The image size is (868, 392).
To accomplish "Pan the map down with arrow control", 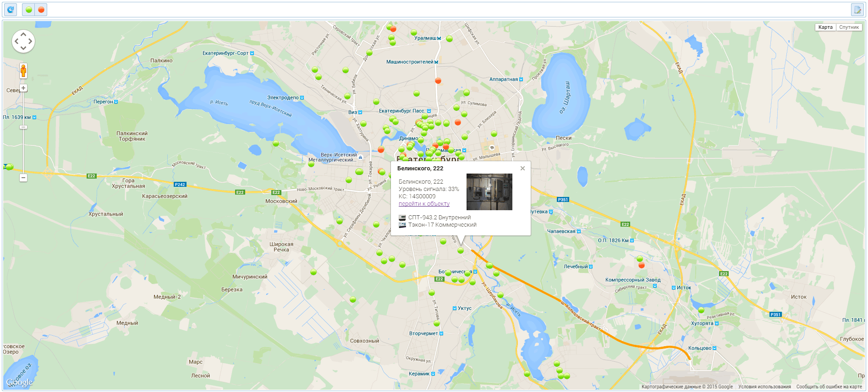I will pyautogui.click(x=23, y=48).
